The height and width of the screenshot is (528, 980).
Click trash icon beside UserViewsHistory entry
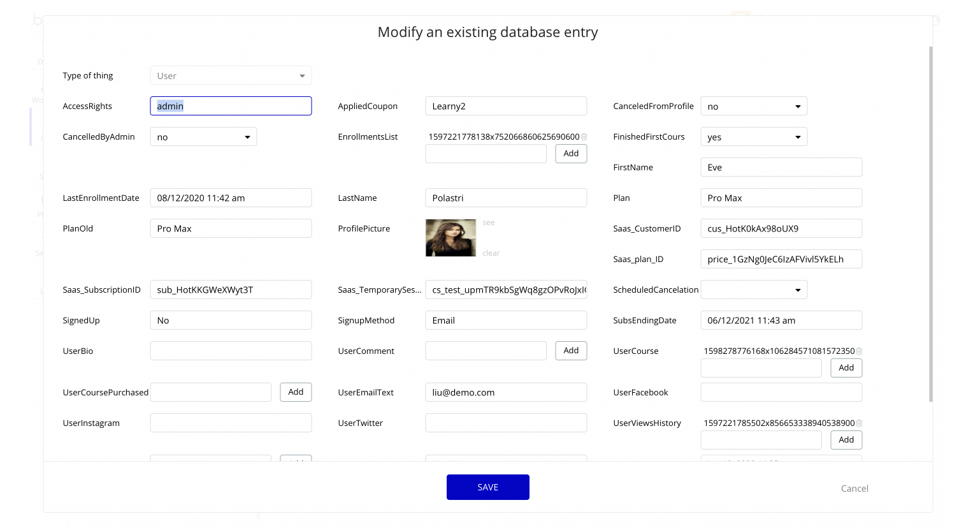(859, 423)
